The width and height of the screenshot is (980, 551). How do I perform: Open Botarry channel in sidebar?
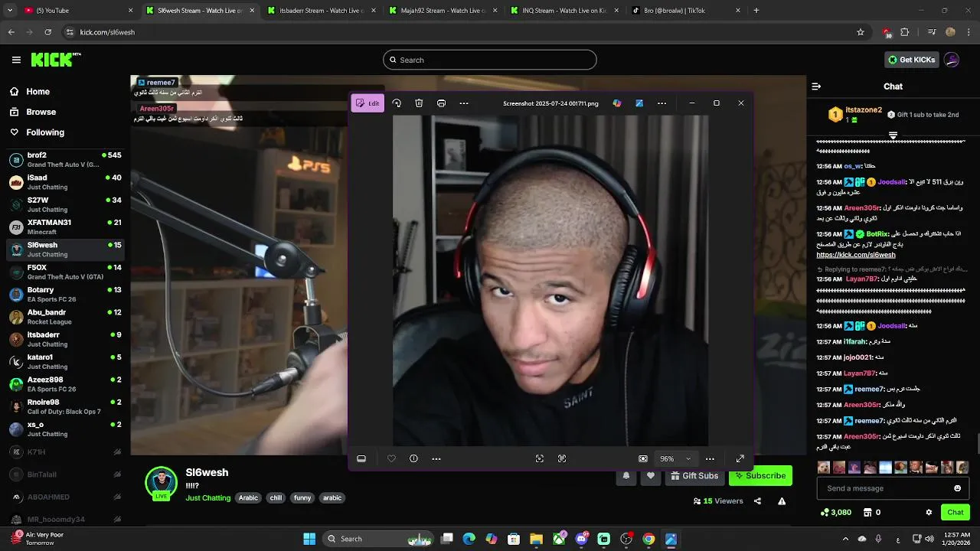[65, 294]
